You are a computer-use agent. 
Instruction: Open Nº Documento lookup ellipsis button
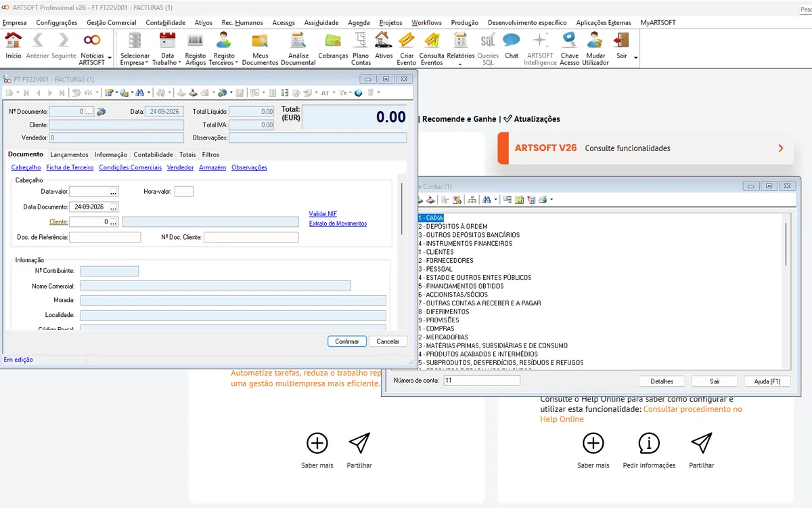tap(89, 112)
